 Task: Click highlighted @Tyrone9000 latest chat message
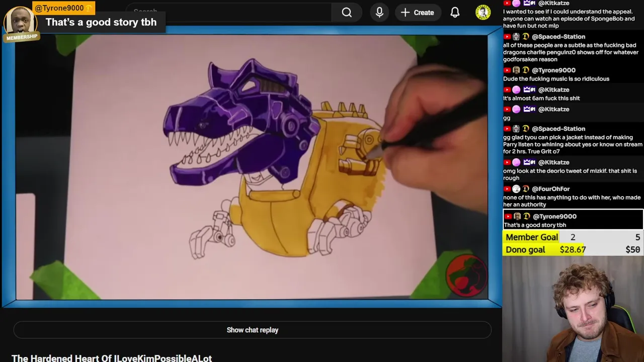pos(573,220)
